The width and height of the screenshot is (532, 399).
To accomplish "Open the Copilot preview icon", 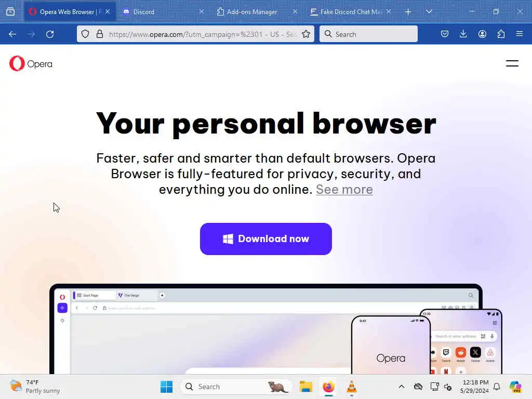I will [x=515, y=387].
